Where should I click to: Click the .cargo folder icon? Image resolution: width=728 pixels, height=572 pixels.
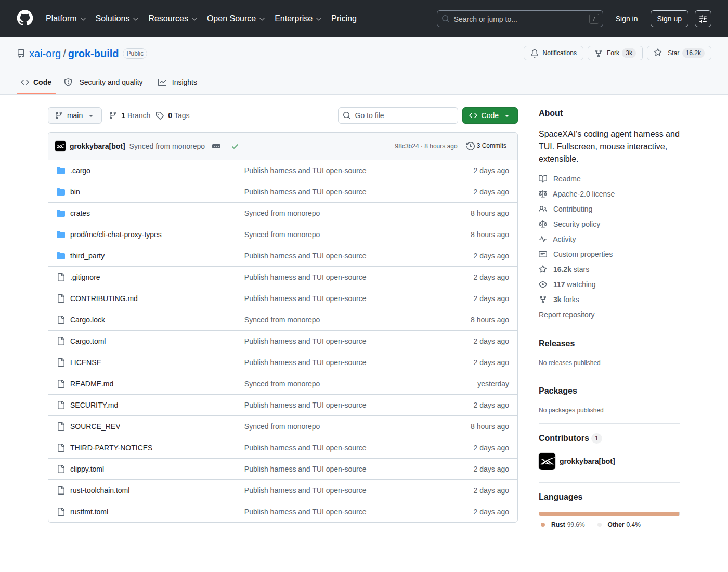(x=61, y=171)
